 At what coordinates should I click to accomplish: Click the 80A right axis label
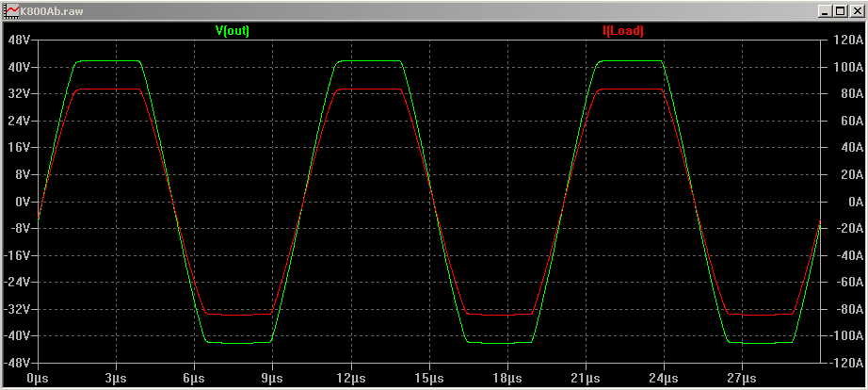(x=854, y=94)
